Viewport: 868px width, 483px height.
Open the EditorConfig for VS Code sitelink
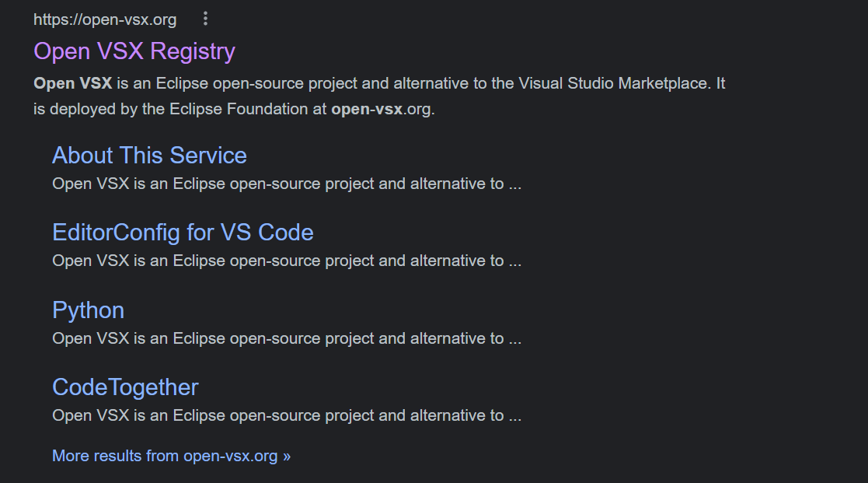click(182, 232)
